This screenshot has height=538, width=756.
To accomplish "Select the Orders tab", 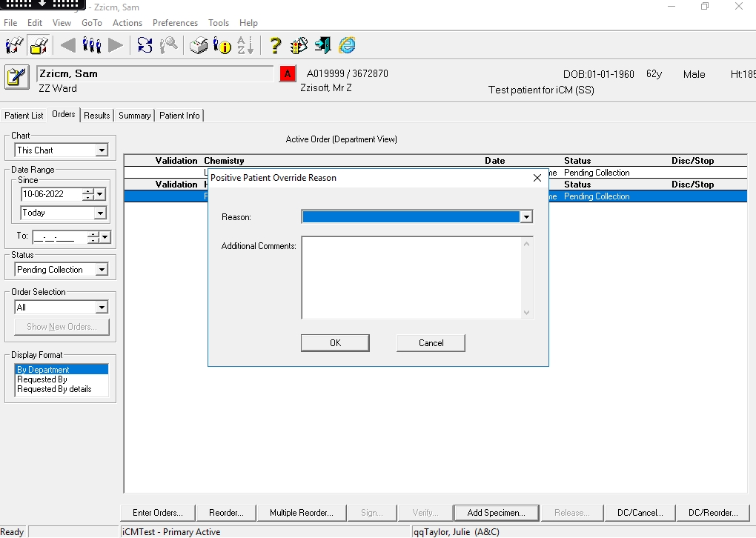I will 64,114.
